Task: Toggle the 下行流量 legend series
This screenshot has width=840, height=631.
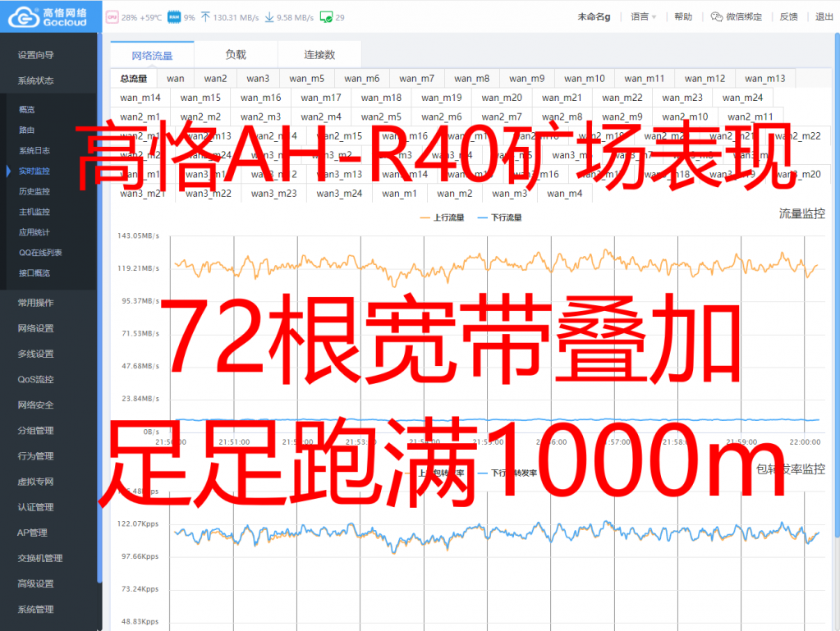Action: [499, 217]
